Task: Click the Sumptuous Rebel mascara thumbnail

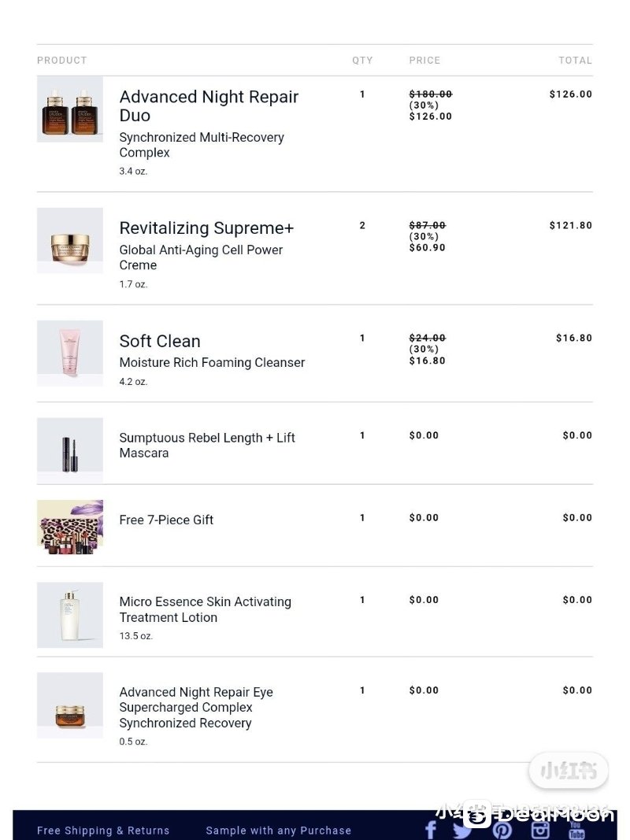Action: coord(69,450)
